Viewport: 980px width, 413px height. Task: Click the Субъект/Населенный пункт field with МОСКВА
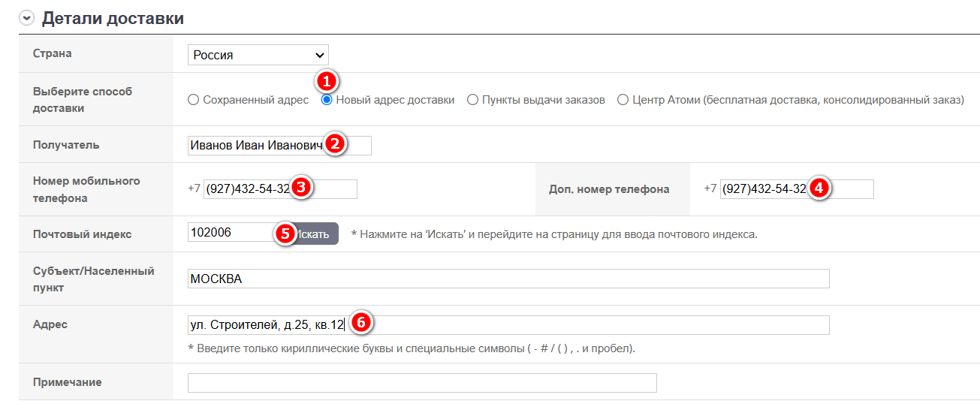point(508,279)
